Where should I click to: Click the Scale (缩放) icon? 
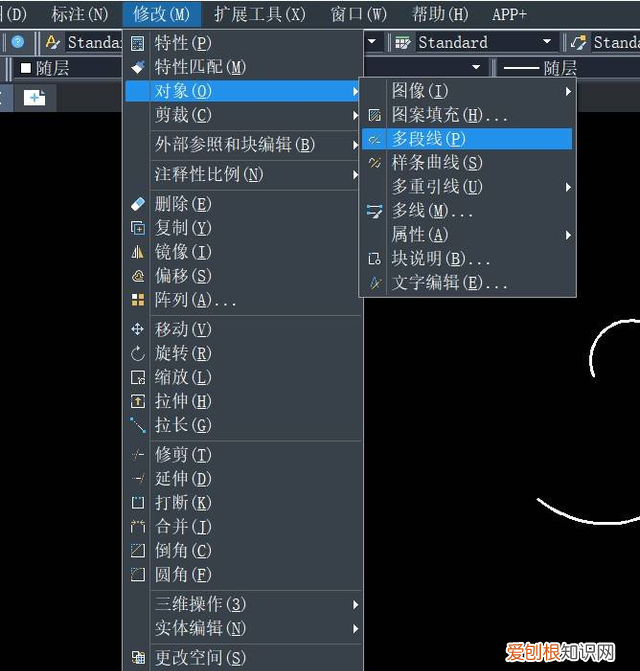pos(138,377)
